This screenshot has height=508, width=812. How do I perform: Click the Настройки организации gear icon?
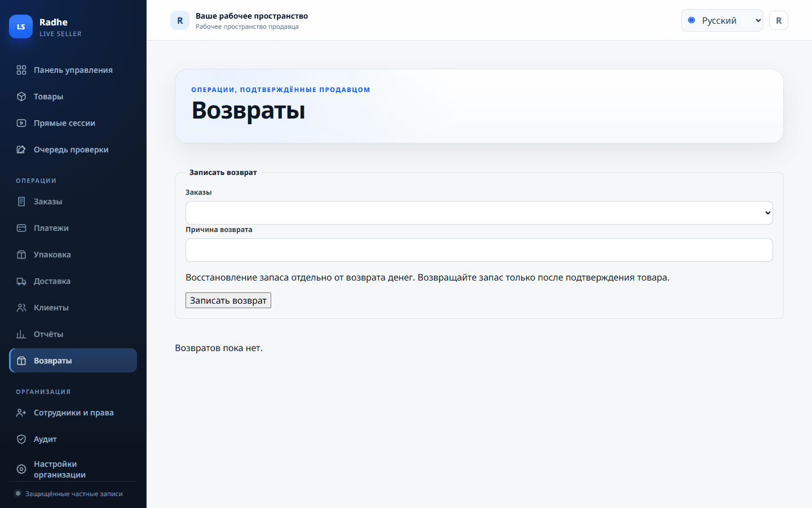click(21, 469)
